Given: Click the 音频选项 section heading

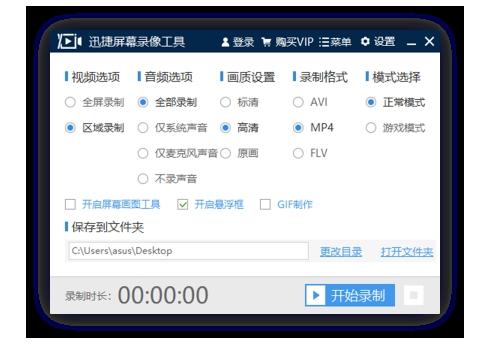Looking at the screenshot, I should (x=168, y=77).
